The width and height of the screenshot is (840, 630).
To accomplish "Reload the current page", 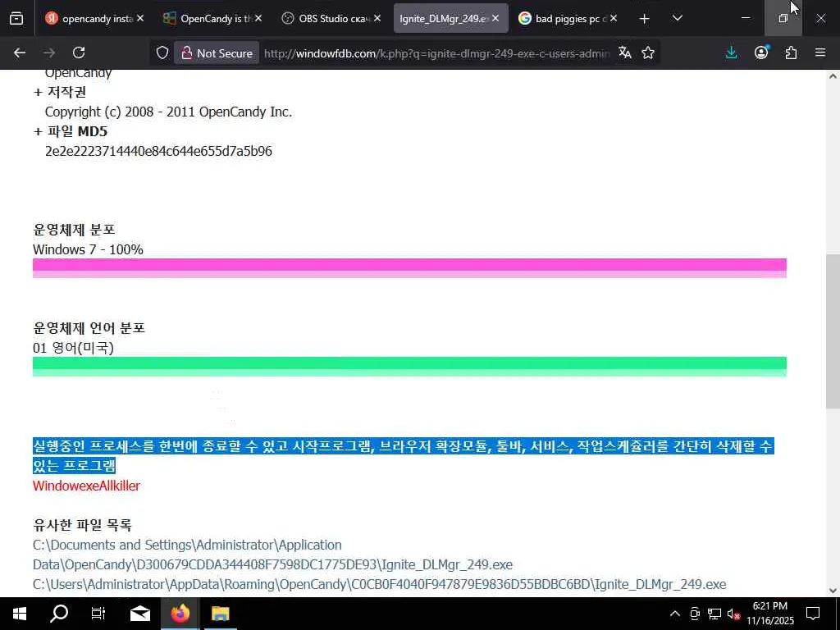I will (x=79, y=52).
